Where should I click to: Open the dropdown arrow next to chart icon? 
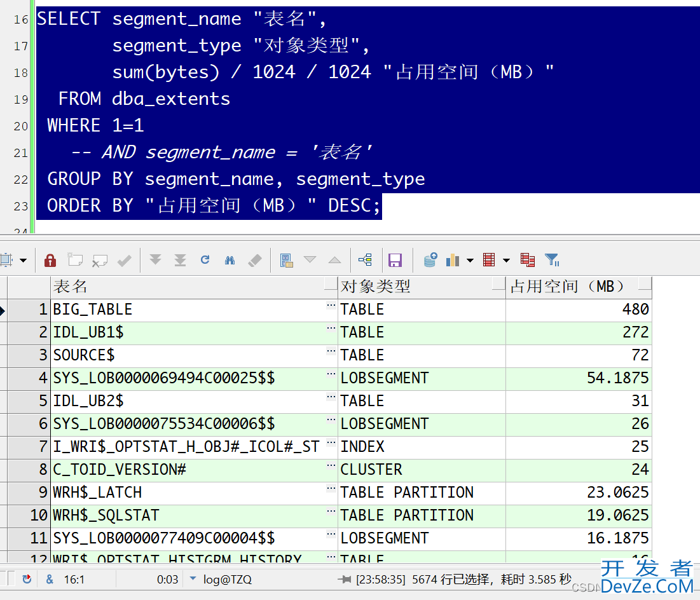coord(470,260)
